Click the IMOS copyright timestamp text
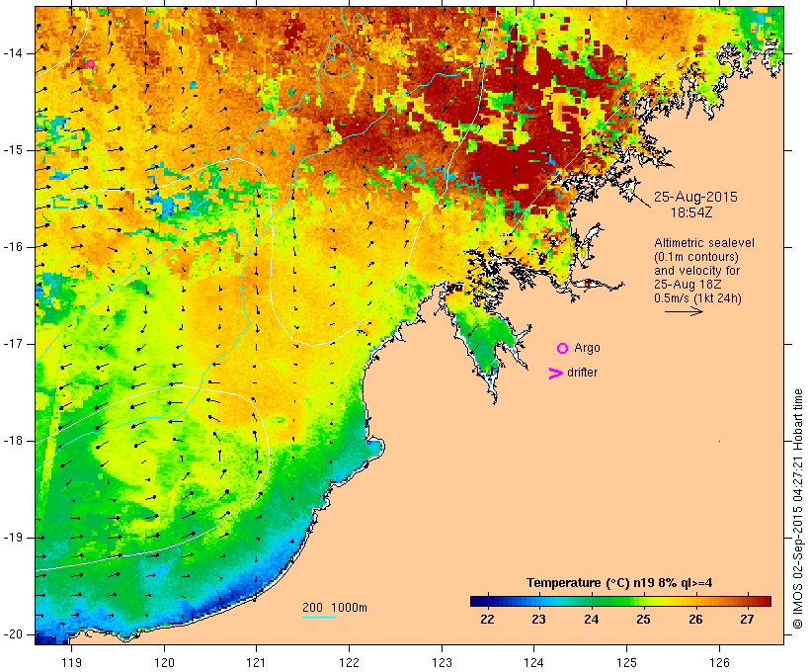The width and height of the screenshot is (810, 672). 797,509
